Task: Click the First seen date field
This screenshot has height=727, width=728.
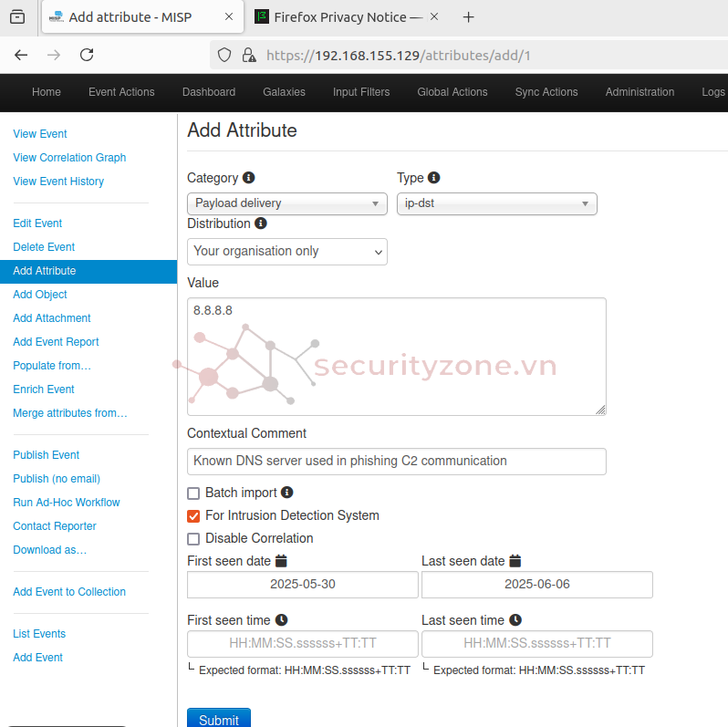Action: (x=303, y=585)
